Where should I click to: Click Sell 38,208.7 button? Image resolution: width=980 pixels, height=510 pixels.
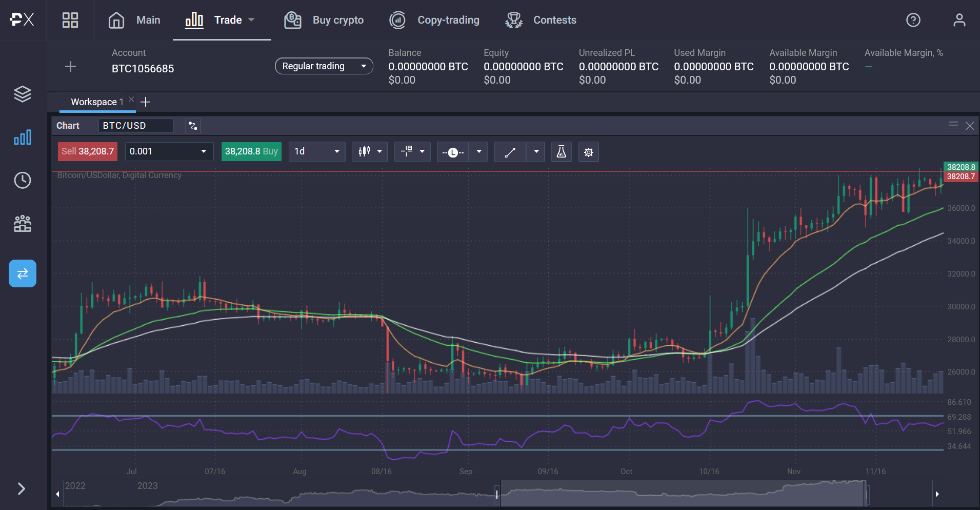88,151
